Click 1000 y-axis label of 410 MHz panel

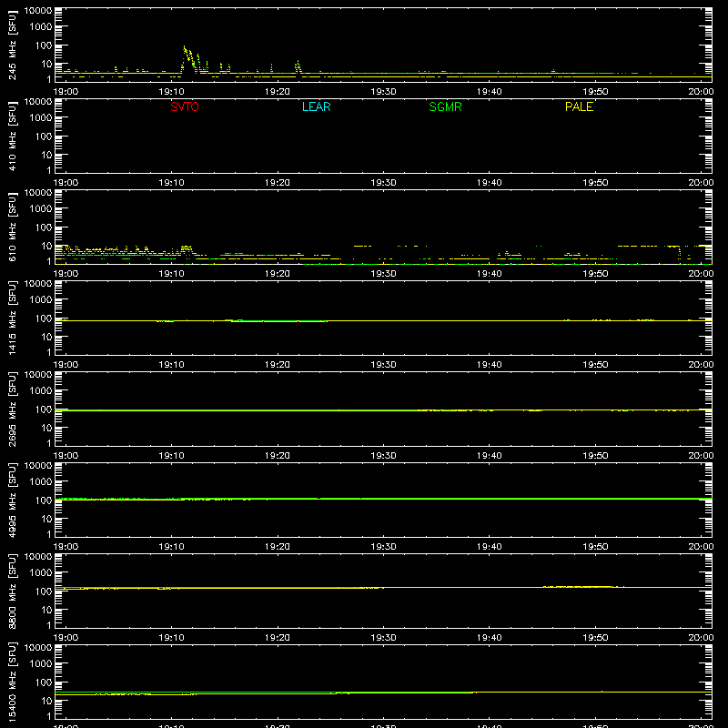pyautogui.click(x=41, y=118)
